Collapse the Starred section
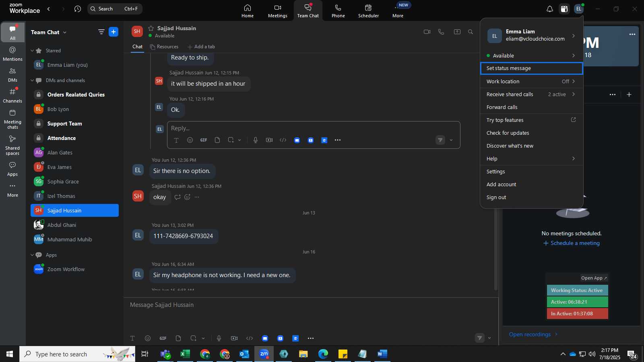Image resolution: width=644 pixels, height=362 pixels. pyautogui.click(x=32, y=51)
